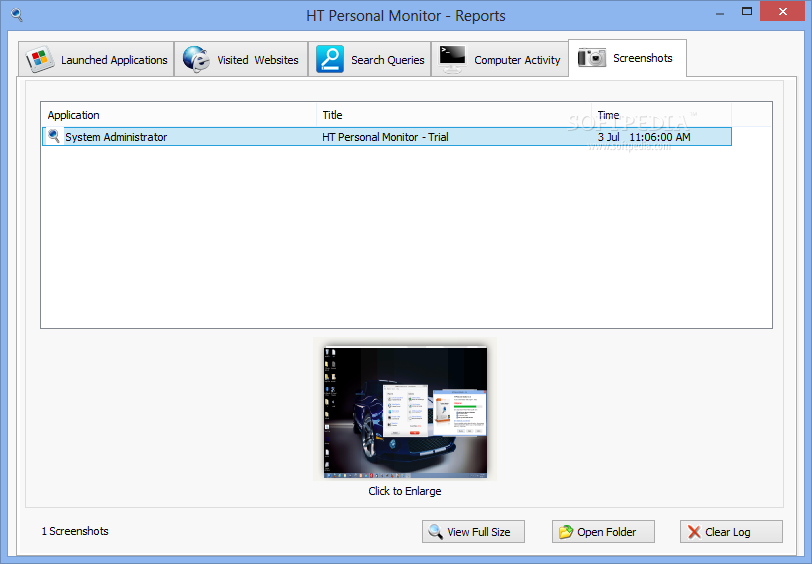Image resolution: width=812 pixels, height=564 pixels.
Task: Click the 'Click to Enlarge' caption
Action: tap(404, 491)
